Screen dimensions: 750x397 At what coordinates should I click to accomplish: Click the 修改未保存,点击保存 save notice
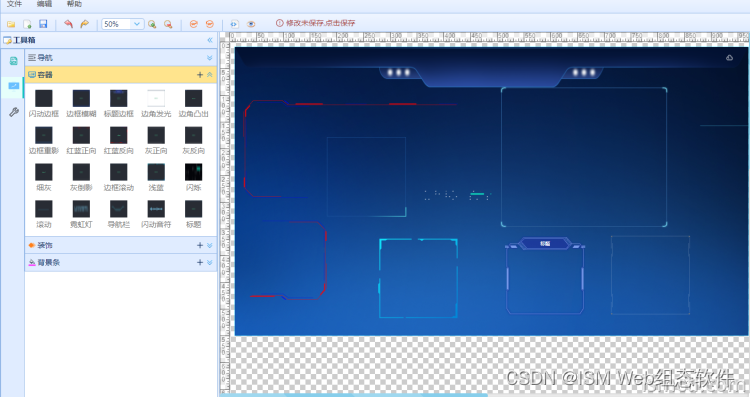(316, 23)
